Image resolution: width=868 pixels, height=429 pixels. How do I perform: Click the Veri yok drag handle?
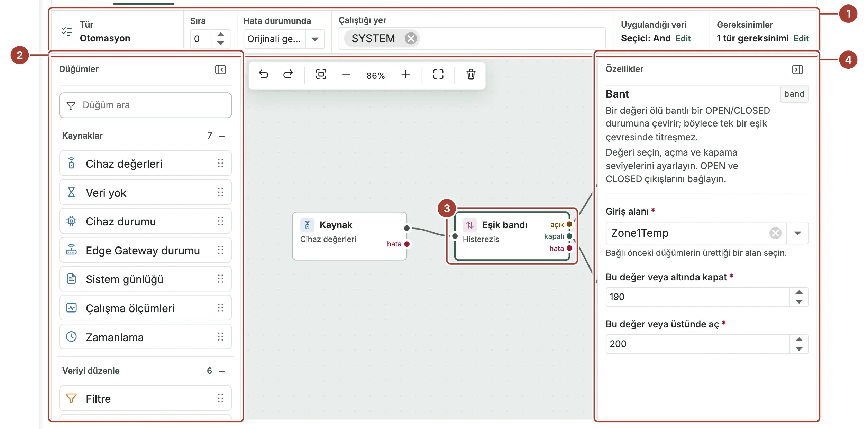220,192
